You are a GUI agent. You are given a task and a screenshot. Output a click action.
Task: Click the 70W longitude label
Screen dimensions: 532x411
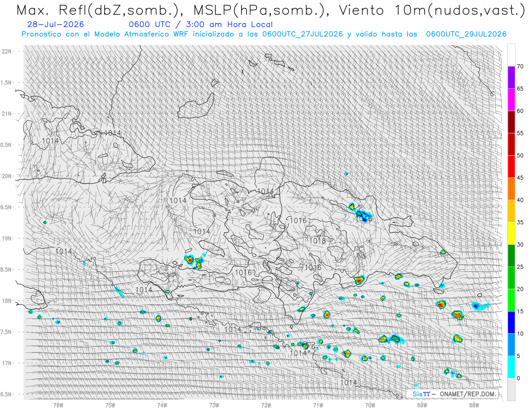click(x=370, y=404)
